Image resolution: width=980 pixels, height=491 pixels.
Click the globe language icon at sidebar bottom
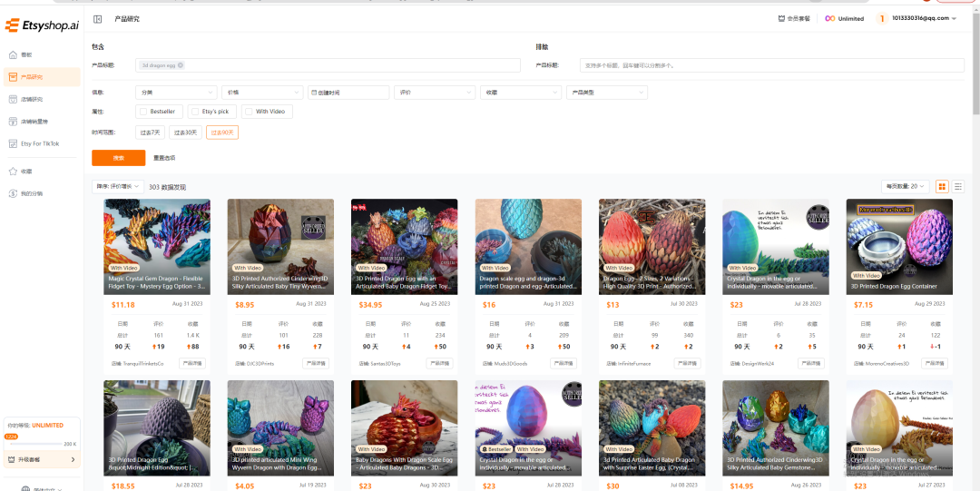pos(25,489)
